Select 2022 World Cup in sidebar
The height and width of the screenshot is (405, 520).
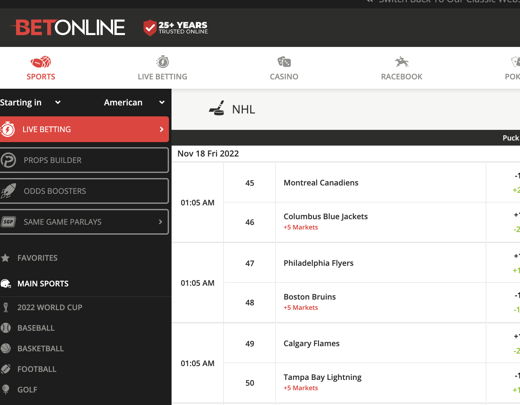(x=50, y=307)
